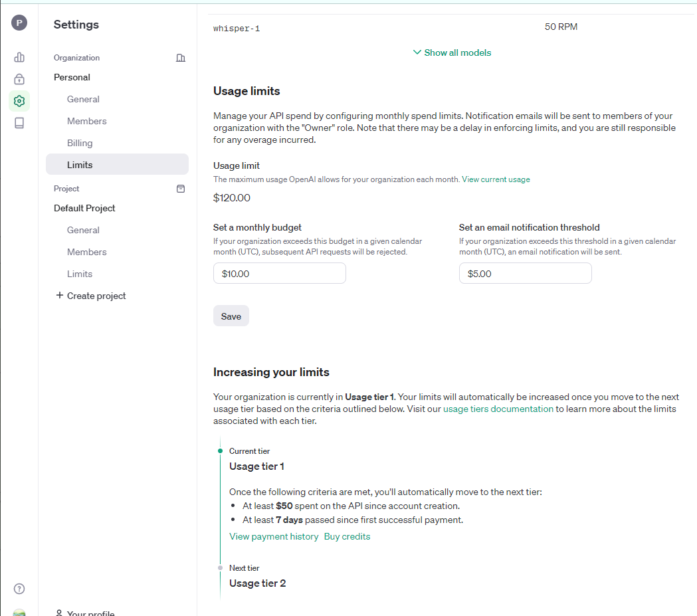Click the monthly budget field showing $10.00

(280, 273)
